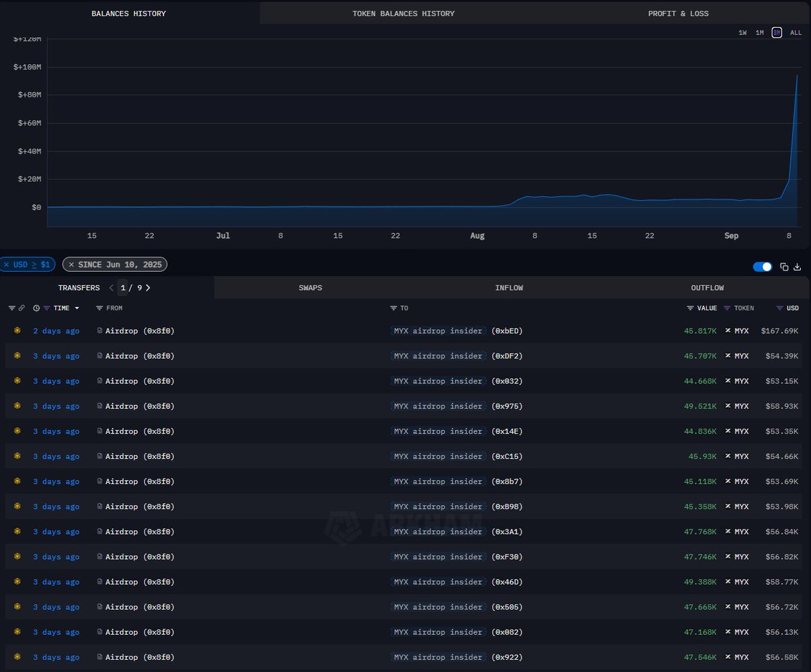Open the filter icon left of the link icon
Image resolution: width=811 pixels, height=672 pixels.
tap(11, 308)
